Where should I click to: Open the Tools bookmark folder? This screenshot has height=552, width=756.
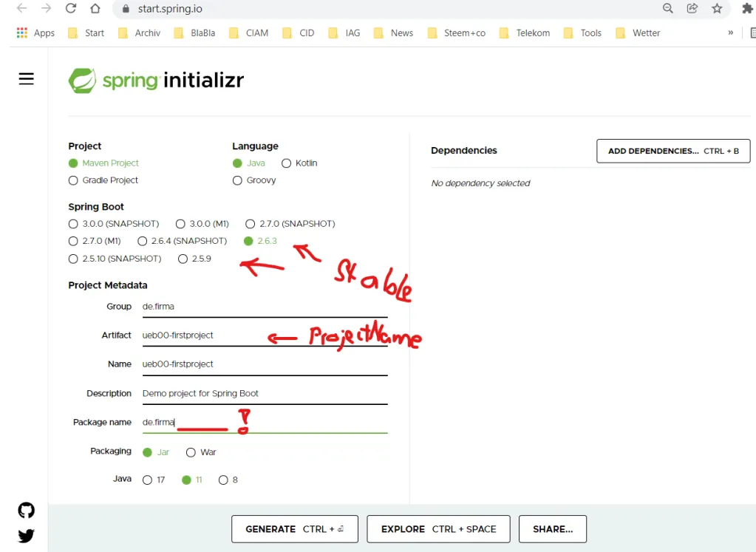pos(583,33)
